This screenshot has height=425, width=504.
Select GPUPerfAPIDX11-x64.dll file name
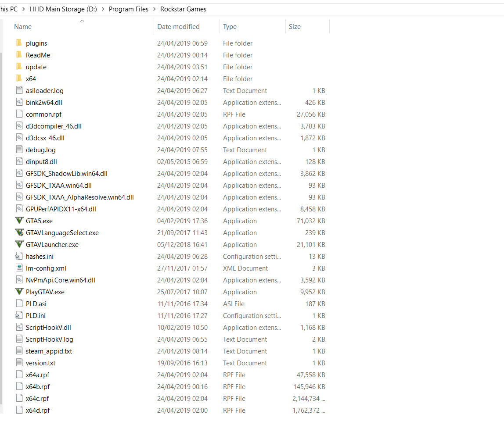point(61,209)
